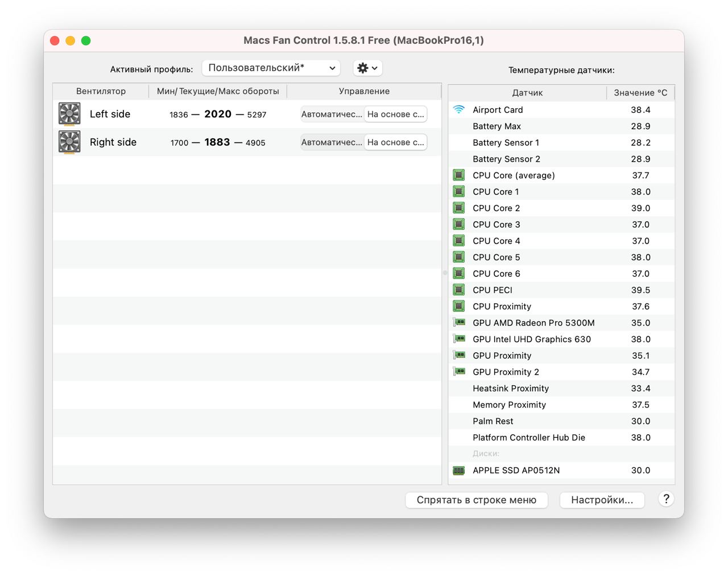The width and height of the screenshot is (728, 576).
Task: Click the GPU AMD Radeon Pro 5300M label
Action: tap(533, 323)
